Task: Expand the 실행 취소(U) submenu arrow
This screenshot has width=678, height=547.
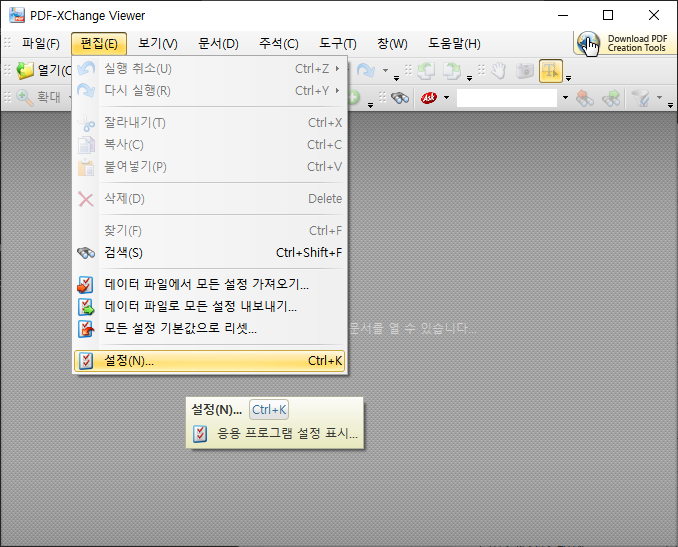Action: tap(337, 69)
